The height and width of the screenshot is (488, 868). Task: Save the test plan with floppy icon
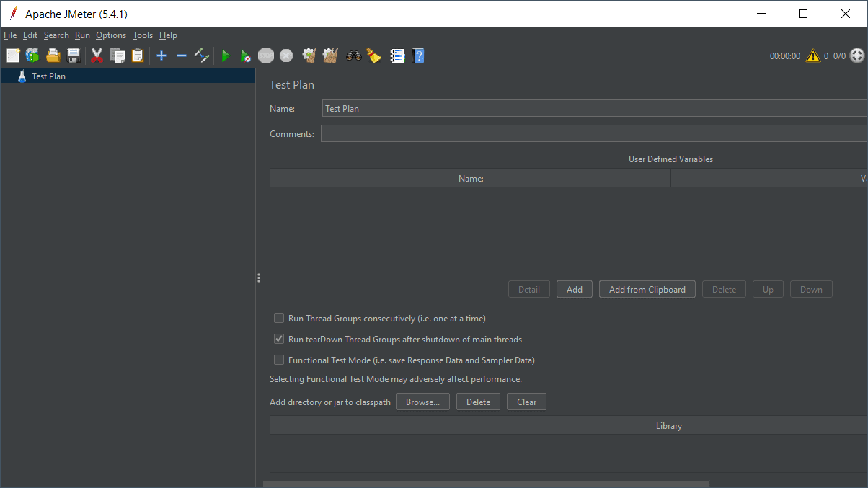click(x=73, y=56)
